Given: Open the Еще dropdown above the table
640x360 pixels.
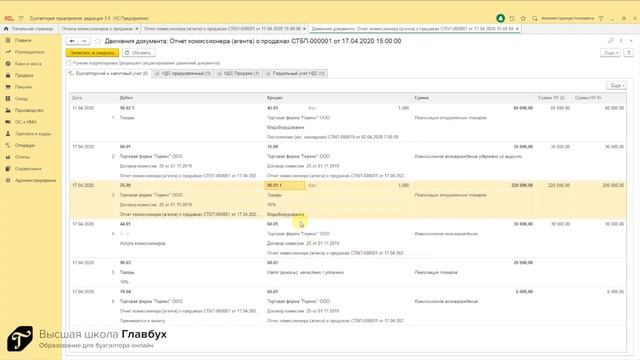Looking at the screenshot, I should click(x=616, y=85).
